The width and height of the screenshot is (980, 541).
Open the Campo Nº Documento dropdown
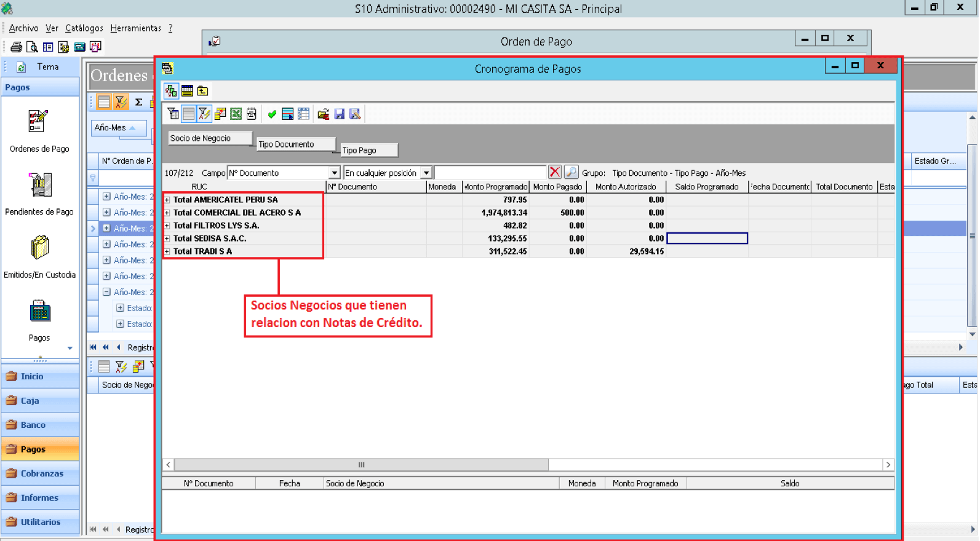334,173
